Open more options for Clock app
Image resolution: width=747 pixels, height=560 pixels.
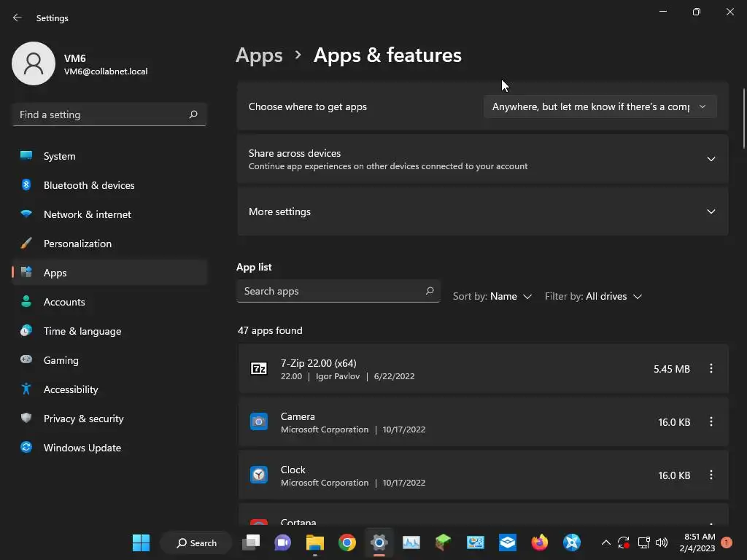pyautogui.click(x=711, y=475)
